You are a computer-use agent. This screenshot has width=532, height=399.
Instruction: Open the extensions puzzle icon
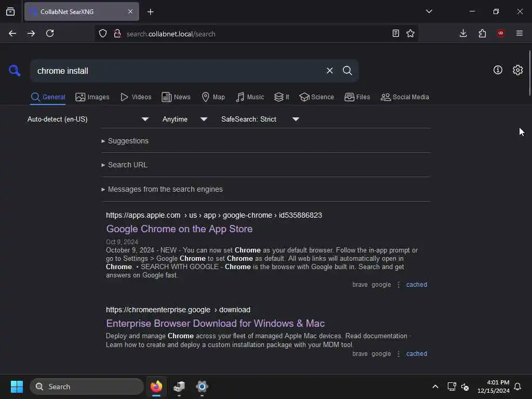click(482, 33)
